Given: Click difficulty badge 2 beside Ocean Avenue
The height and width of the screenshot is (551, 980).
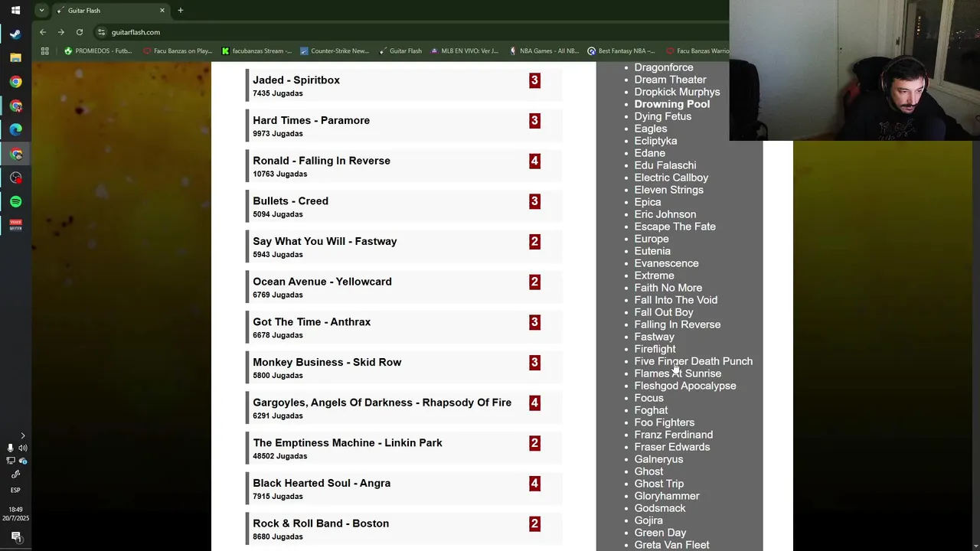Looking at the screenshot, I should 534,282.
